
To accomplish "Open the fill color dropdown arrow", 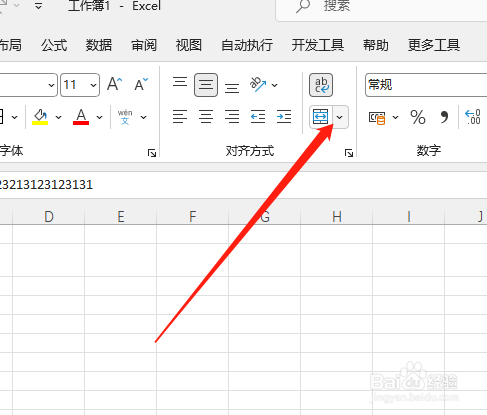I will 59,117.
